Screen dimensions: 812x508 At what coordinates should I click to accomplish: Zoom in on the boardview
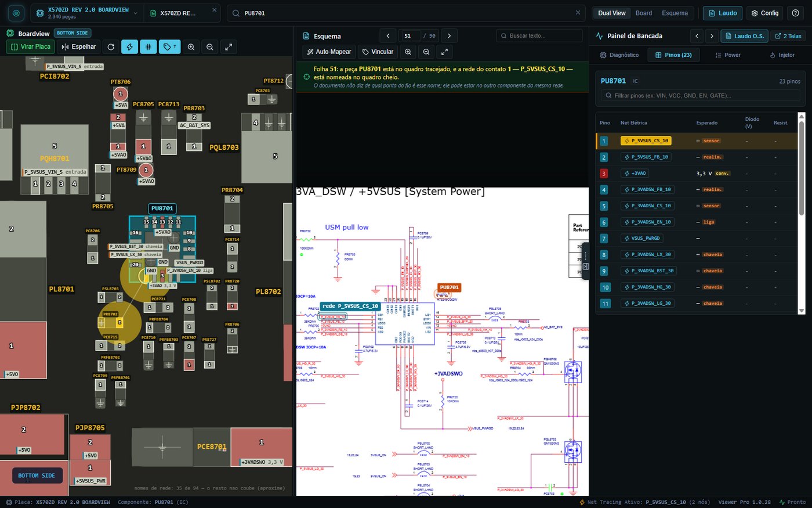[191, 47]
